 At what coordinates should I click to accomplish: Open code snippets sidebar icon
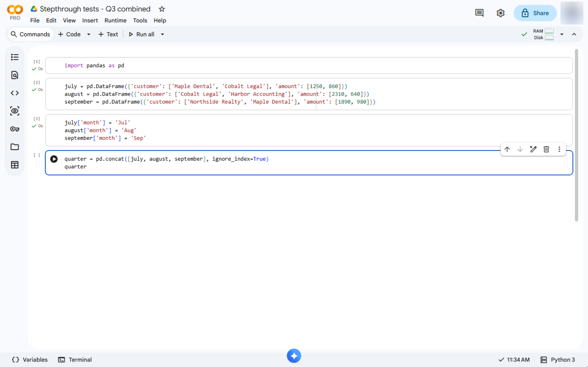(15, 93)
